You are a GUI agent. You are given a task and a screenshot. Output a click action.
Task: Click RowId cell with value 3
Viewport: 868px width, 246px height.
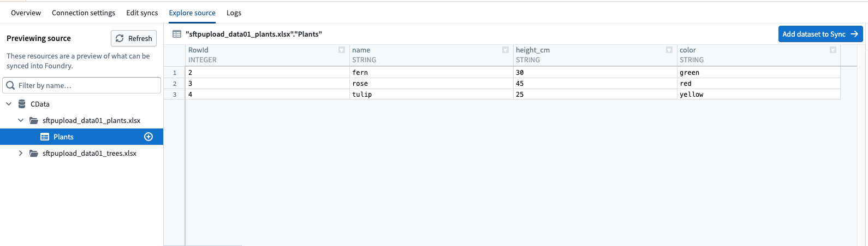point(267,84)
